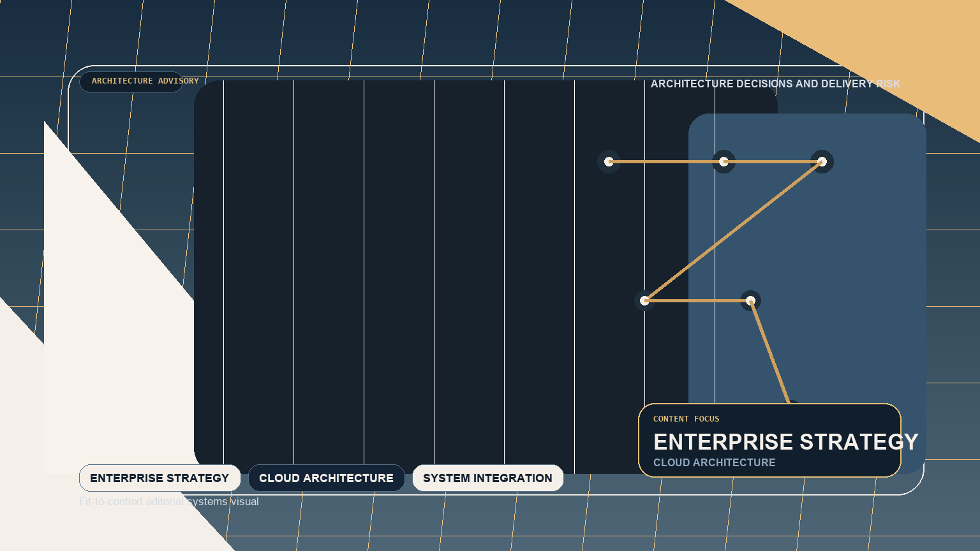Viewport: 980px width, 551px height.
Task: Select the top-right node inside the panel
Action: pos(822,162)
